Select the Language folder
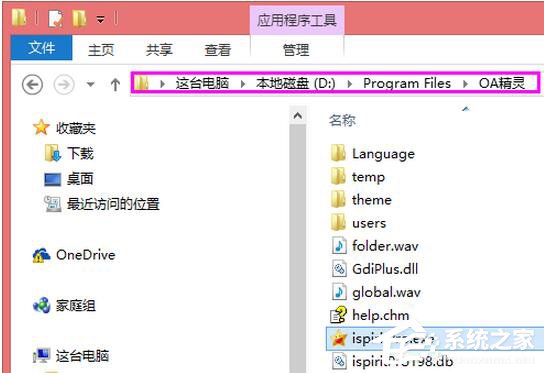The width and height of the screenshot is (544, 373). click(383, 154)
